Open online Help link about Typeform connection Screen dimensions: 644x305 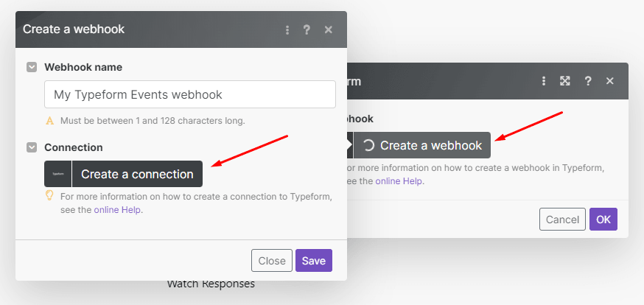coord(117,210)
